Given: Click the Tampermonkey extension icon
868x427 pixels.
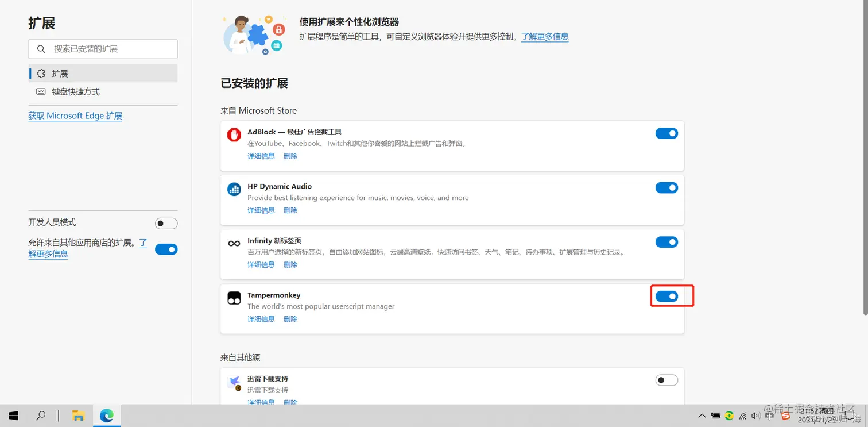Looking at the screenshot, I should [234, 298].
